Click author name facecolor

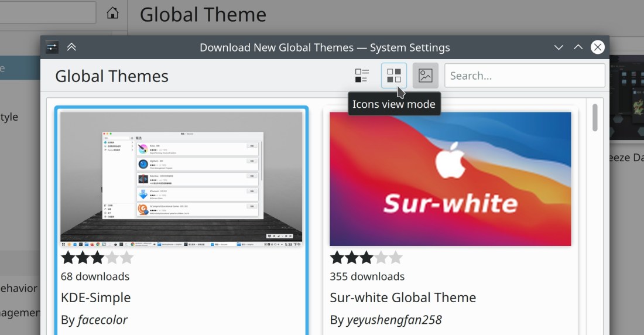102,320
